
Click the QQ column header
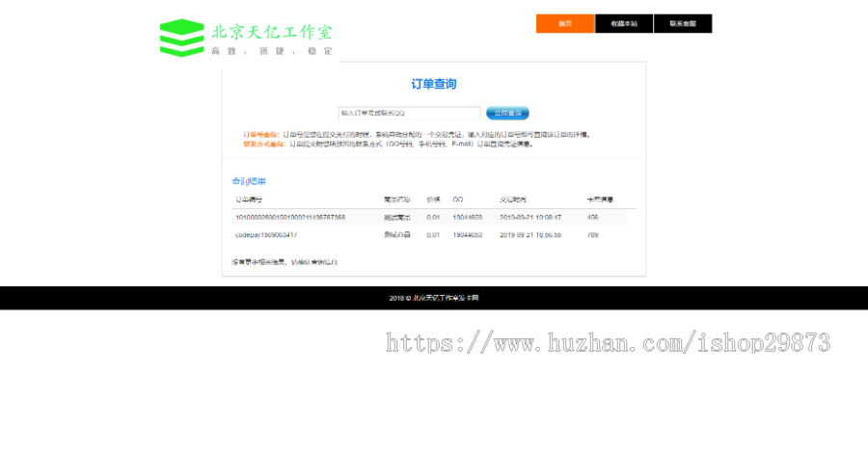pos(458,200)
